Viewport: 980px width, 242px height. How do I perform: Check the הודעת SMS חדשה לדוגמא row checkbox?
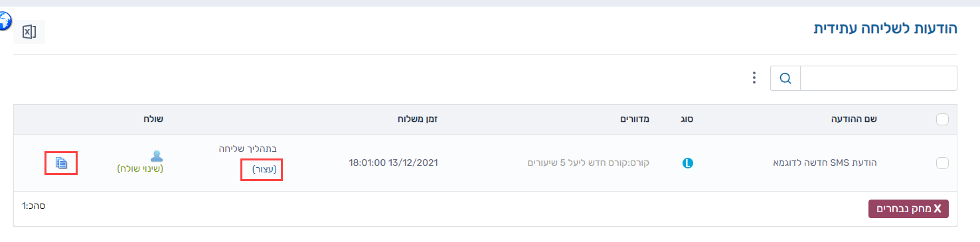[941, 163]
